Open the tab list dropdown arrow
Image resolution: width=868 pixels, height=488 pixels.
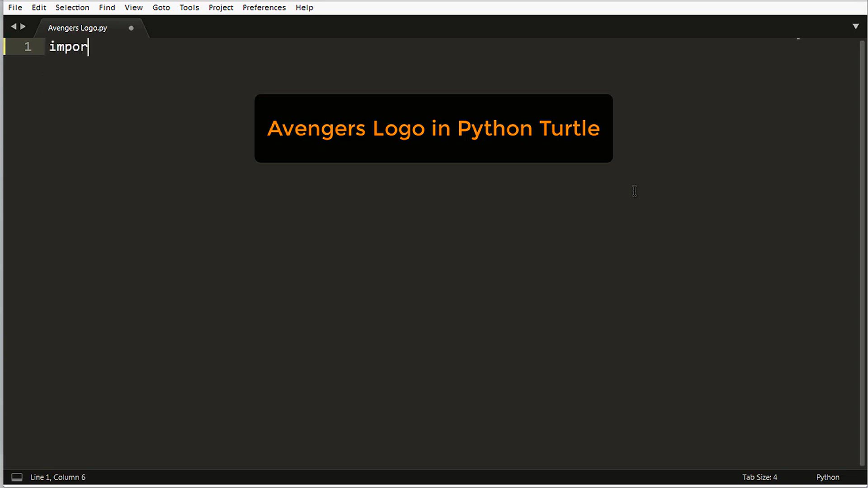[856, 26]
